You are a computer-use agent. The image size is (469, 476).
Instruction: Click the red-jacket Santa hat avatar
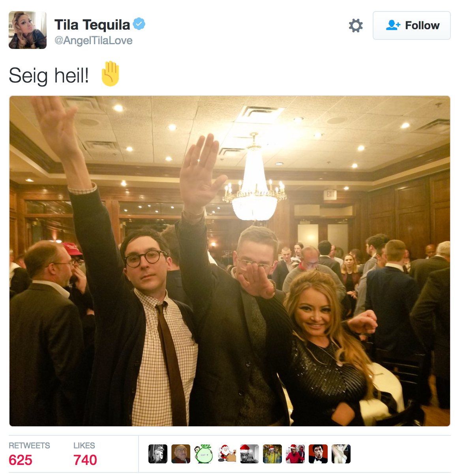pos(295,454)
